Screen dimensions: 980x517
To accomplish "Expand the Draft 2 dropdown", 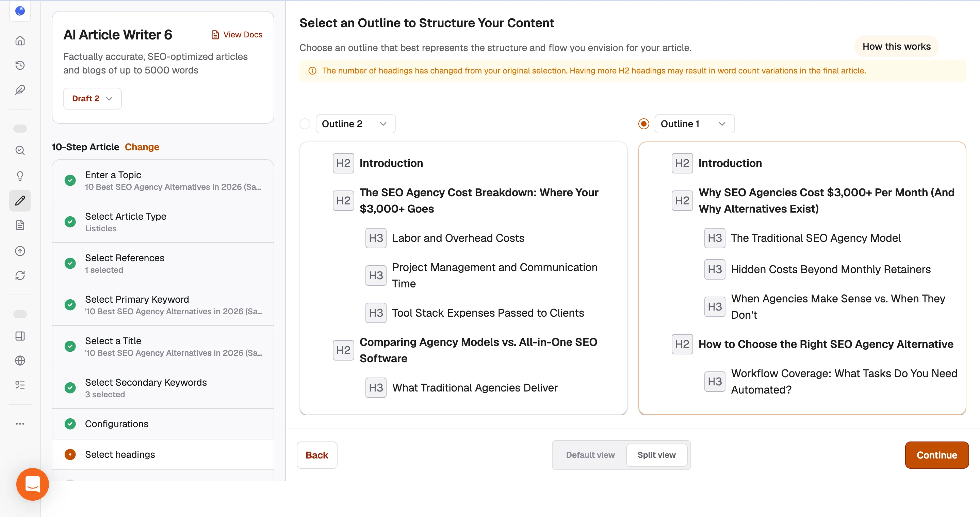I will (x=93, y=98).
